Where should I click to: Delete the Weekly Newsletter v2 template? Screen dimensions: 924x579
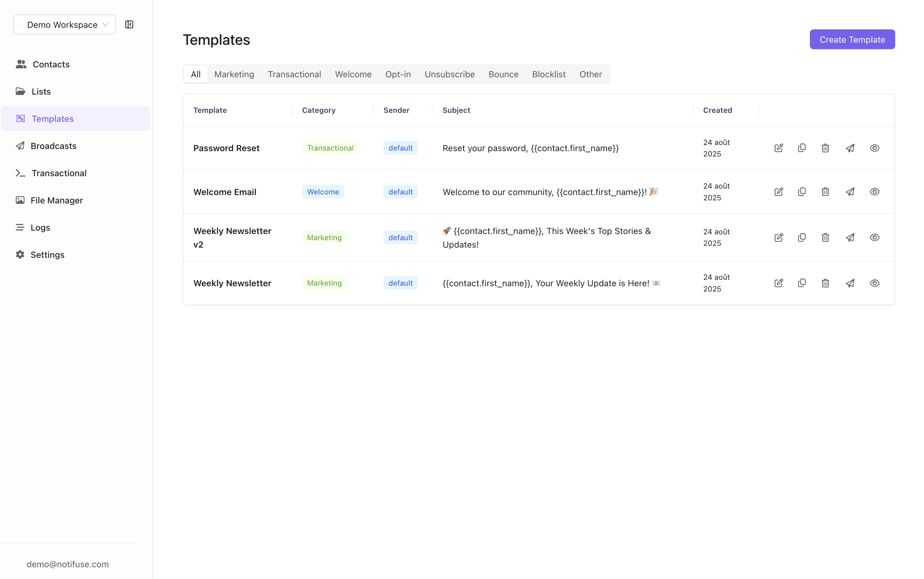825,238
